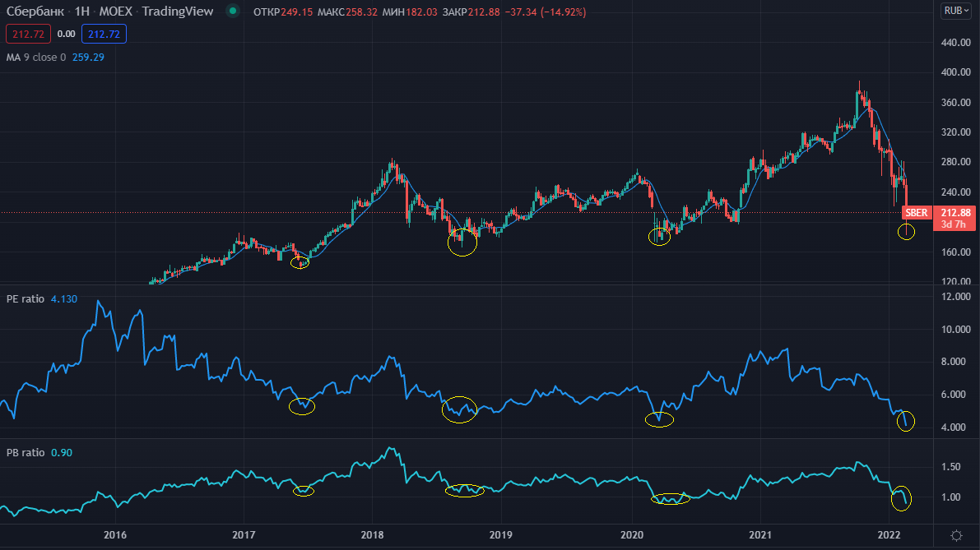Click the 10.000 PE axis label

point(955,329)
